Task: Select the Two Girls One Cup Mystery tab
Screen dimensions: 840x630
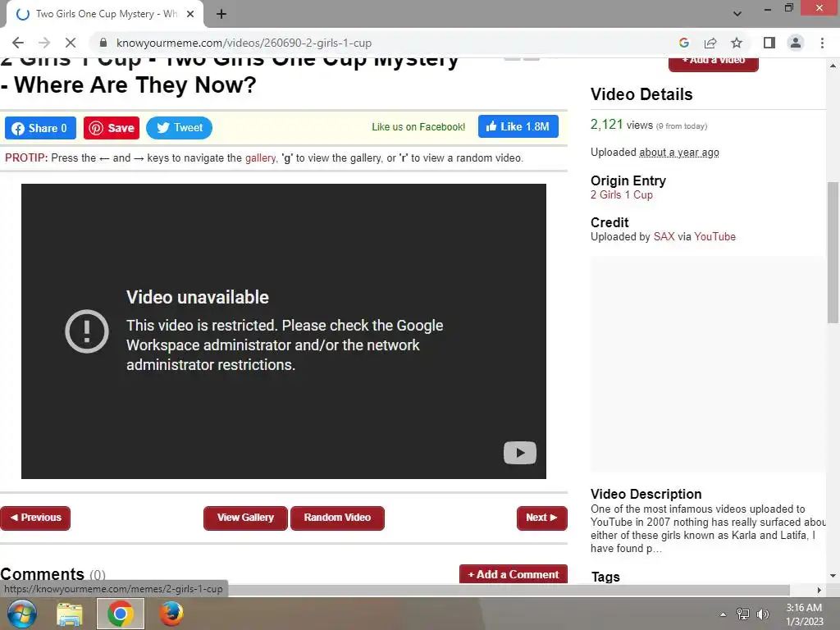Action: point(104,15)
